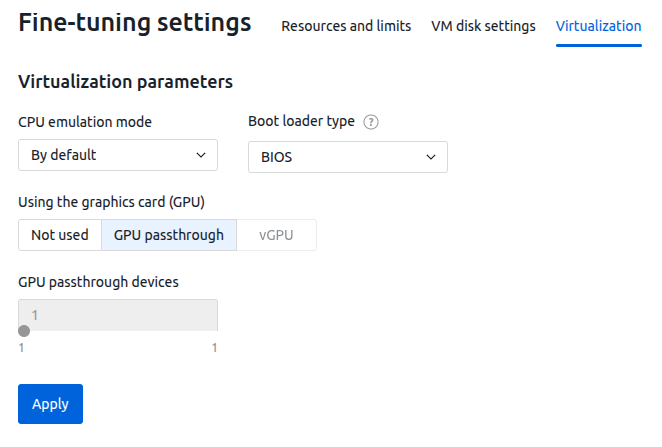Focus the GPU passthrough devices number field

coord(118,315)
